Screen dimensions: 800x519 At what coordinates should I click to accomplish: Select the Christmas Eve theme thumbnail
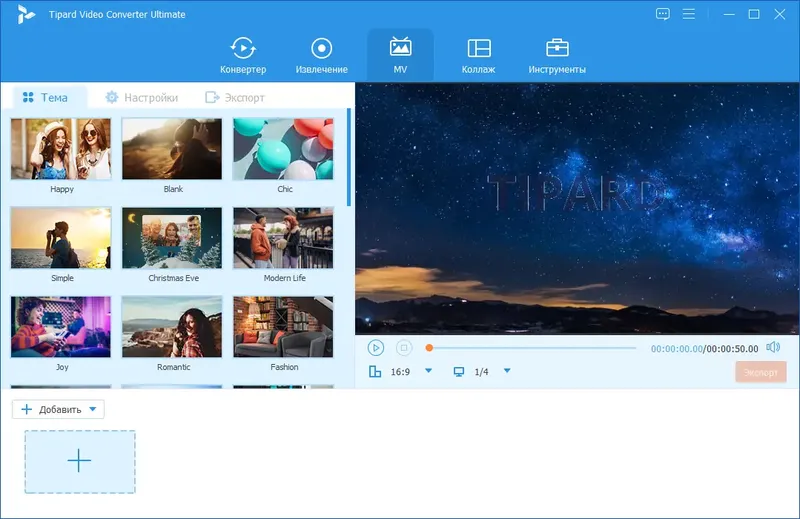click(x=172, y=238)
